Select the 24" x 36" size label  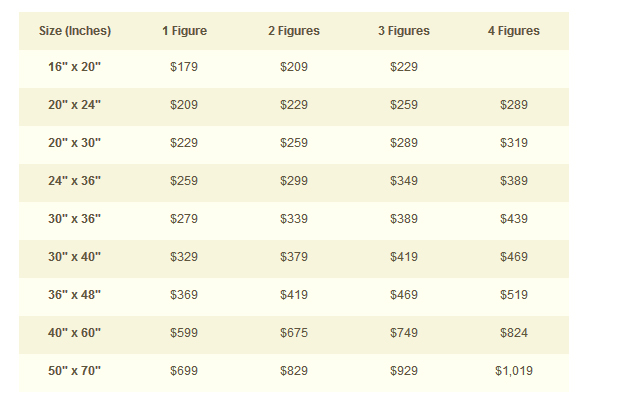(x=74, y=181)
